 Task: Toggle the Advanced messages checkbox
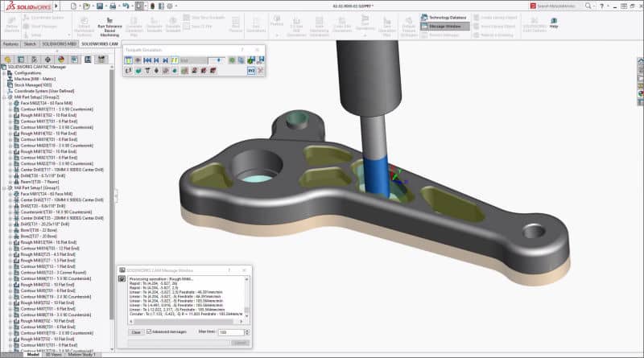149,331
